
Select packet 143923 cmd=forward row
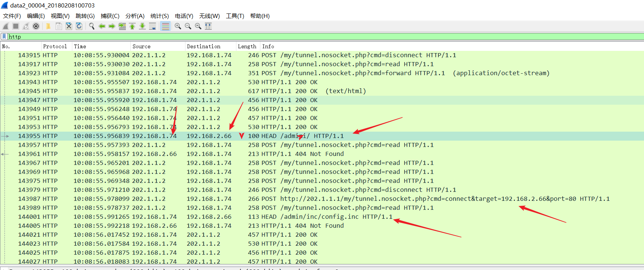pyautogui.click(x=322, y=73)
